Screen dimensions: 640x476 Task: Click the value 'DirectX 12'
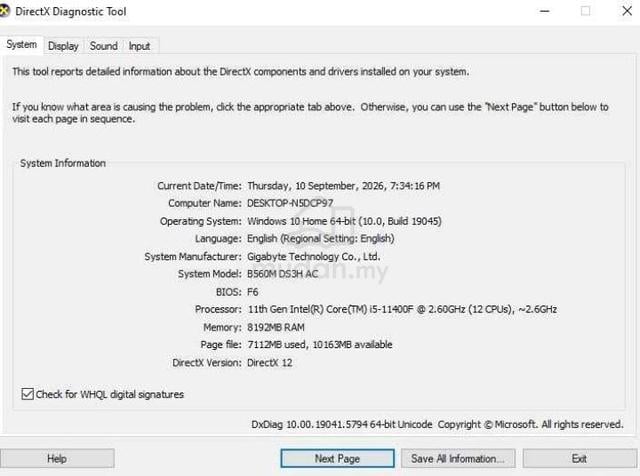[270, 363]
